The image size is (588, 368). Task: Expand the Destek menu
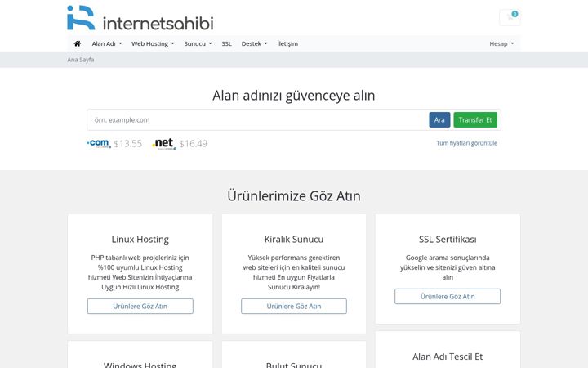(254, 43)
